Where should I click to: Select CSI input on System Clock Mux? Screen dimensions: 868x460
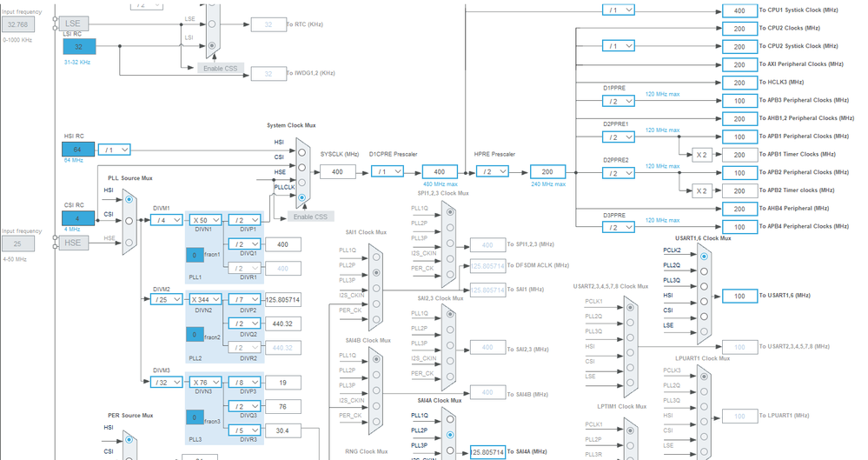point(301,167)
